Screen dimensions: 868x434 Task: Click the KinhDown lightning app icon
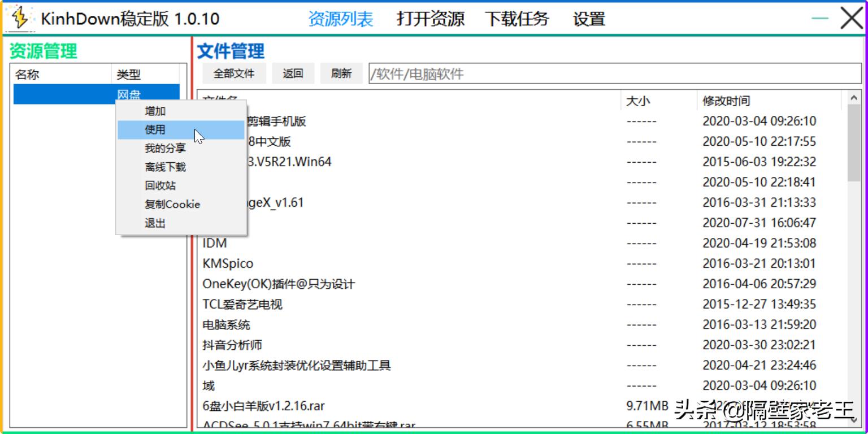(19, 17)
